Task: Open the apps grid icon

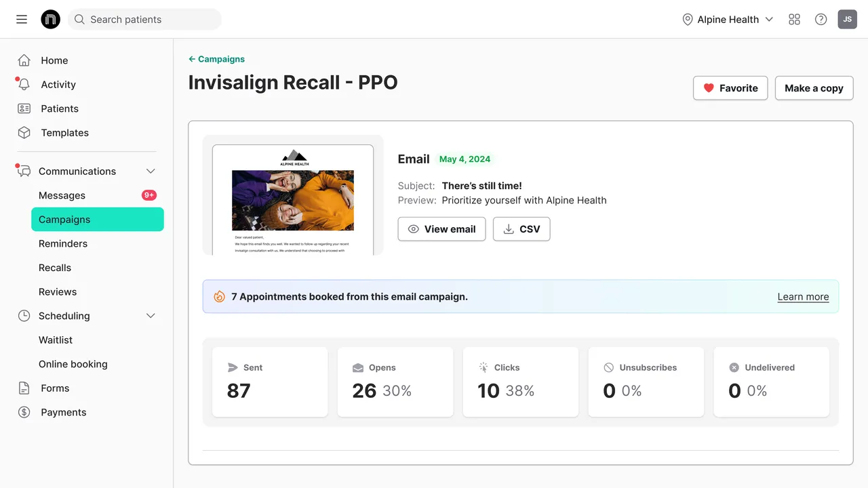Action: pos(795,20)
